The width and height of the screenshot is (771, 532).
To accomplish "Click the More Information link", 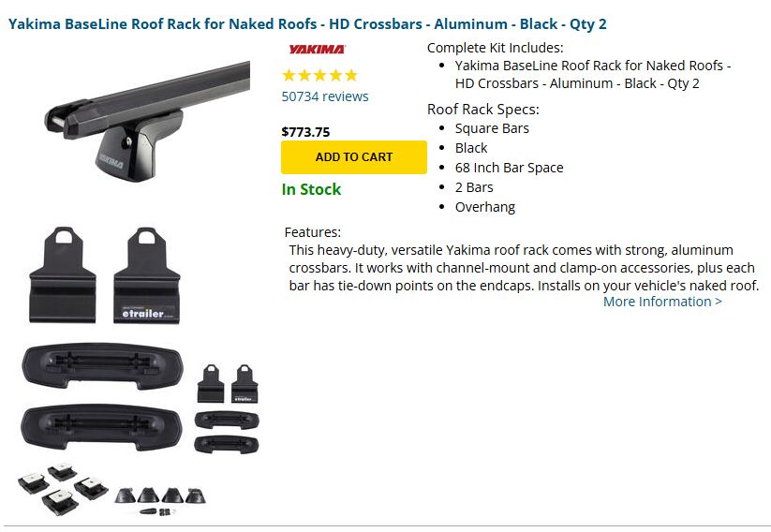I will 662,302.
